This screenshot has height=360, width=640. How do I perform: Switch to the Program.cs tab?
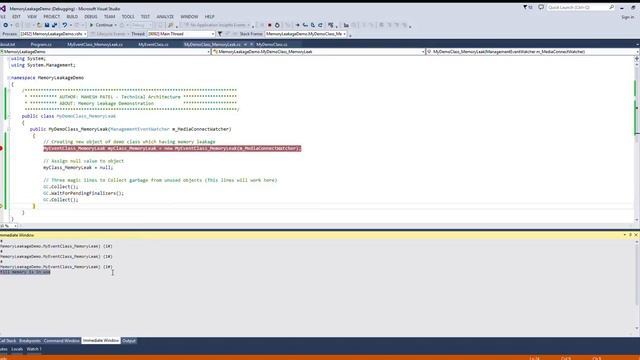point(41,44)
